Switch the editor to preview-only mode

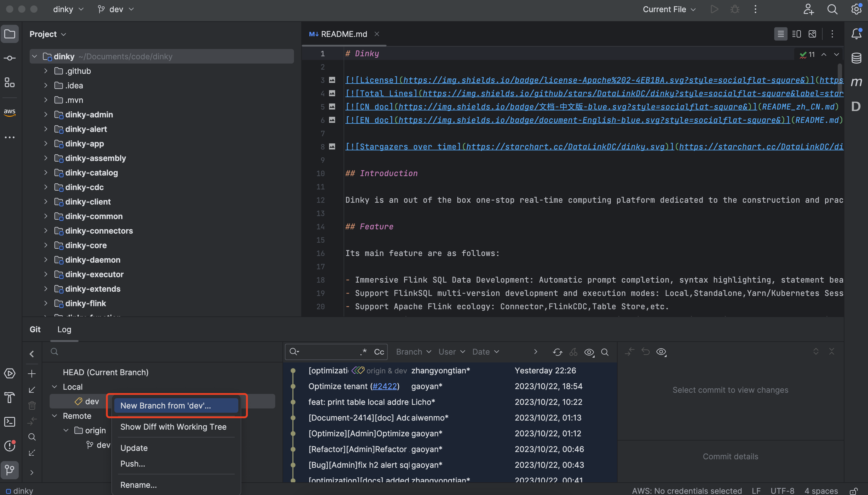point(812,34)
